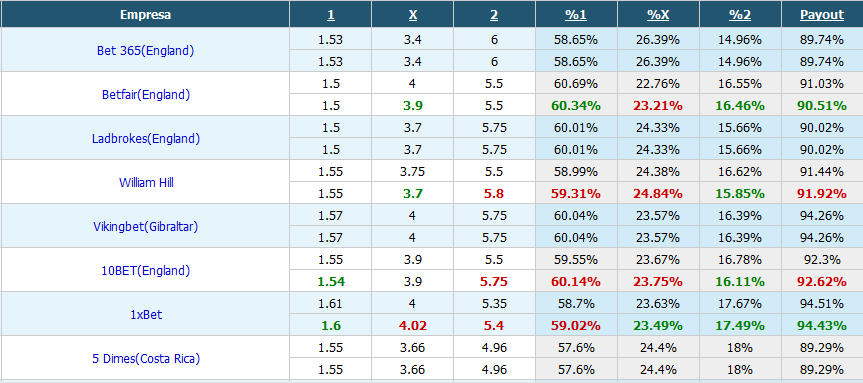Select Betfair's green 3.9 draw odds
863x383 pixels.
click(x=413, y=106)
